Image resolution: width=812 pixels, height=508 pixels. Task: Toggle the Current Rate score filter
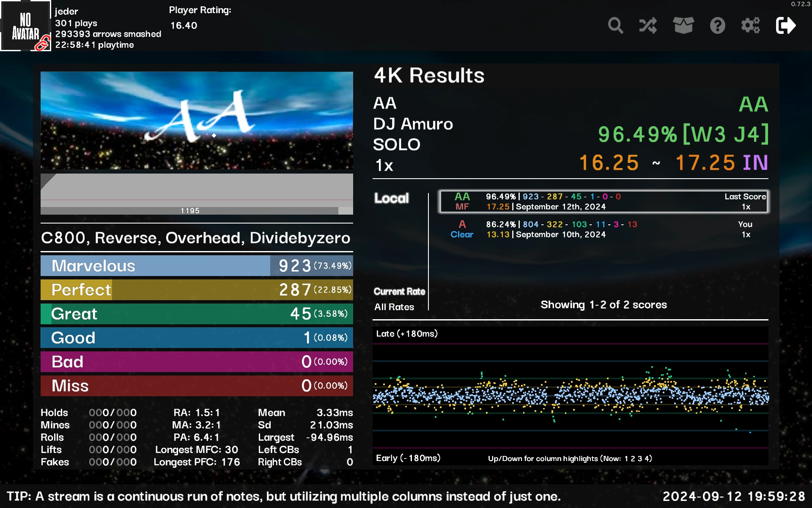pyautogui.click(x=399, y=291)
